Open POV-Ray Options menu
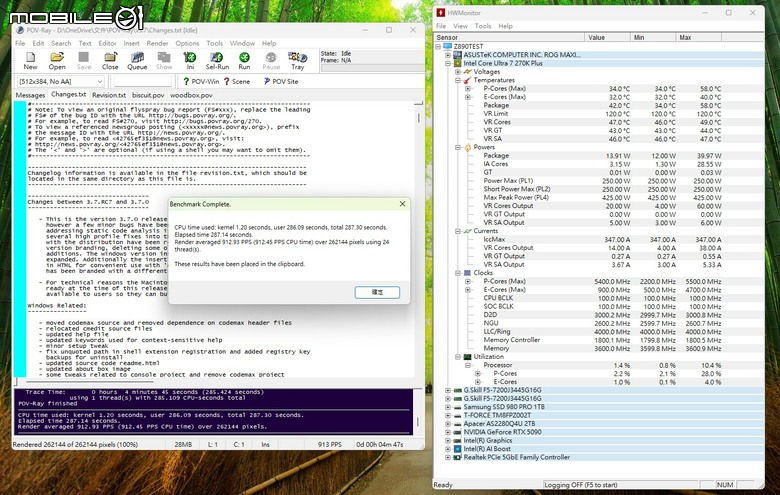Viewport: 780px width, 495px height. [187, 43]
